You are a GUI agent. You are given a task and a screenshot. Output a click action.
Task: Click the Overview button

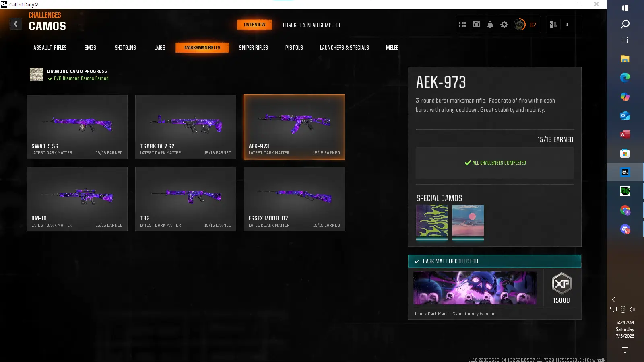click(254, 25)
